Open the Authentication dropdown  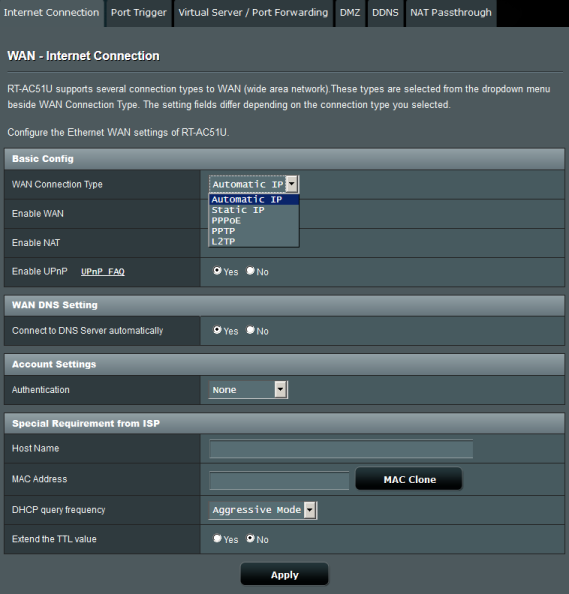(x=248, y=390)
